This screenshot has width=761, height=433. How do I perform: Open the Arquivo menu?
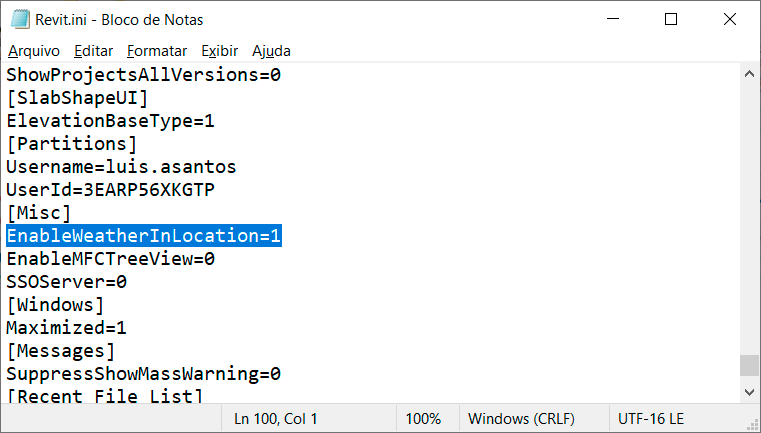pos(34,50)
